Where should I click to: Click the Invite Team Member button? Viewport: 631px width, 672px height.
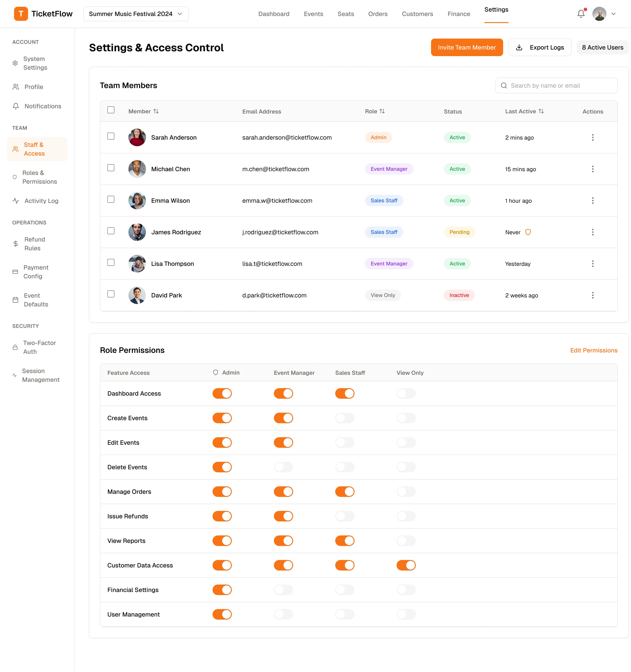(466, 47)
